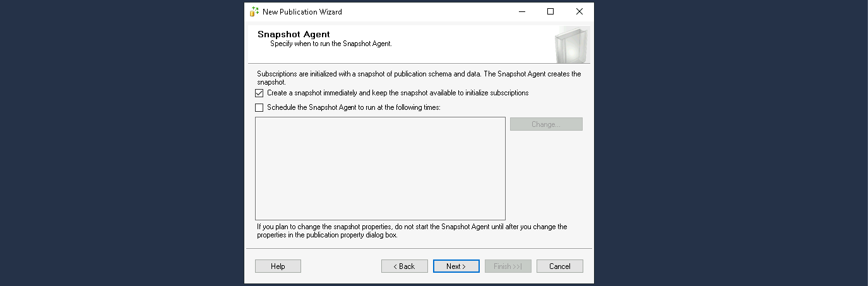Viewport: 868px width, 286px height.
Task: Close the New Publication Wizard window
Action: 579,11
